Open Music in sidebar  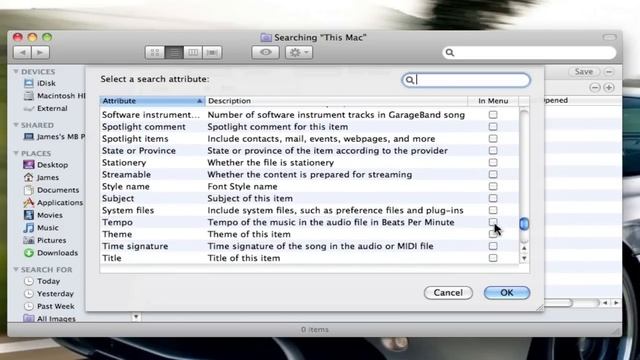coord(41,227)
